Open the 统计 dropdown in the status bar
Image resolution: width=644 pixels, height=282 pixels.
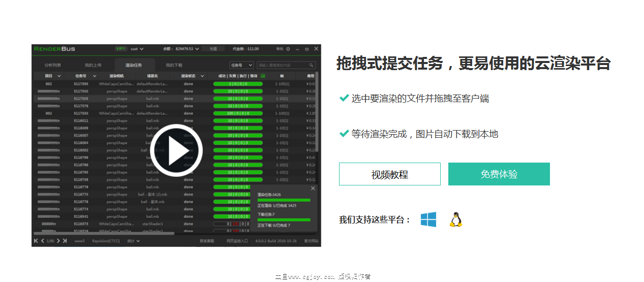coord(134,240)
